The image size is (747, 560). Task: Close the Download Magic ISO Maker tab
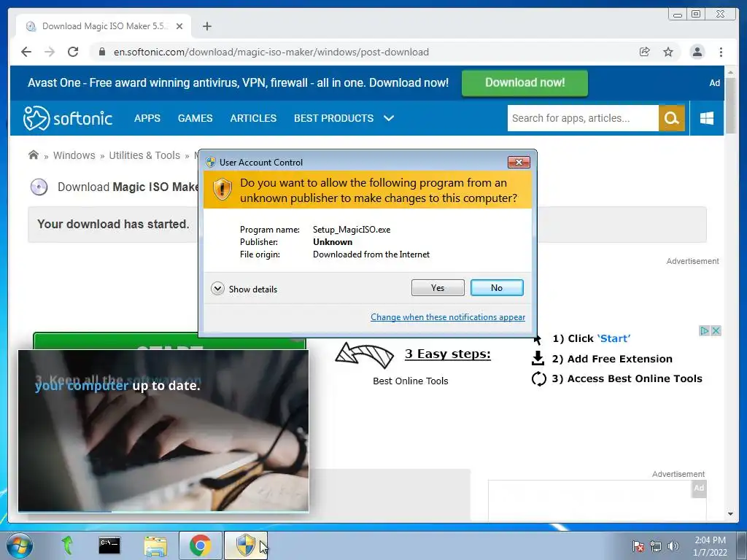click(179, 26)
